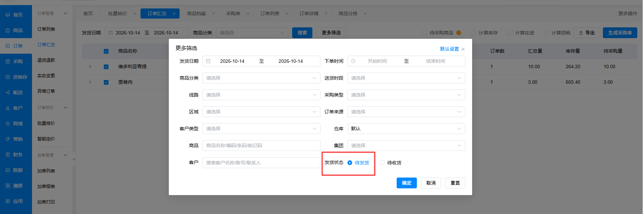Open the 仓库 dropdown showing 默认
The image size is (644, 214).
coord(406,129)
